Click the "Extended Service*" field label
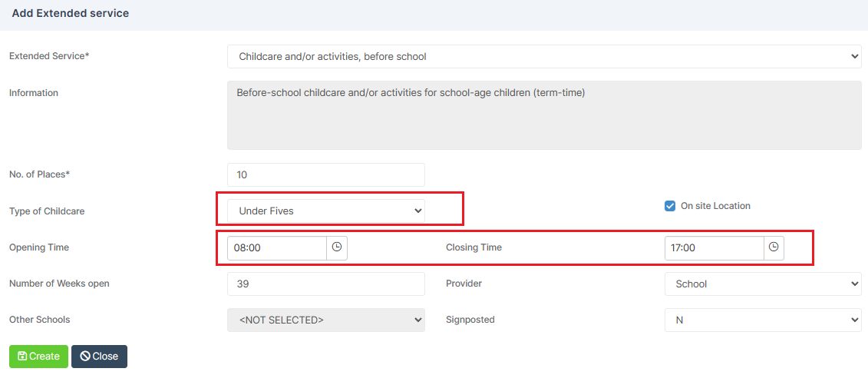Screen dimensions: 868x375 49,56
